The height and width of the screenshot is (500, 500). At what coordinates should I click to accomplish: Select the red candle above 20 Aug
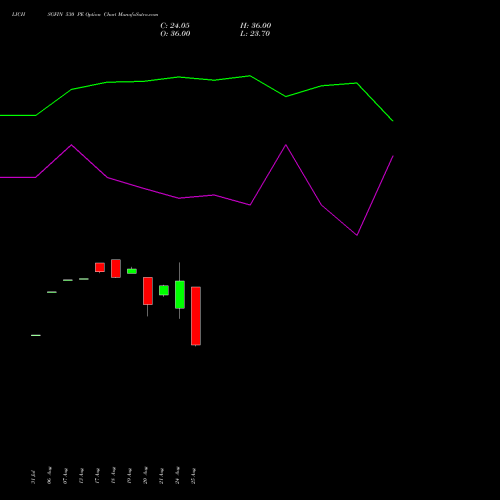148,291
